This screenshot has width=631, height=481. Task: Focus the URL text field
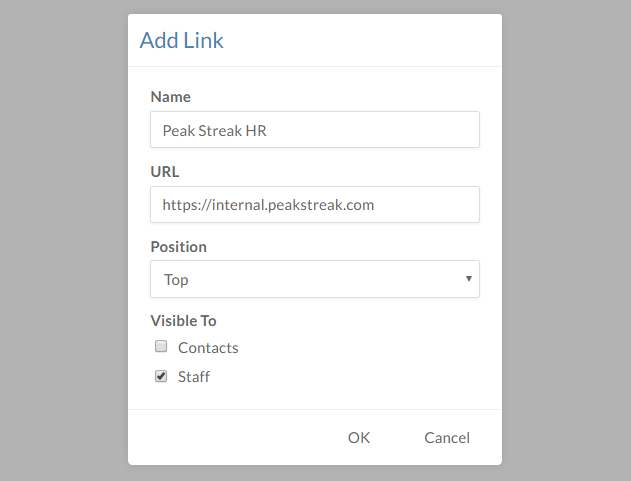(x=314, y=205)
